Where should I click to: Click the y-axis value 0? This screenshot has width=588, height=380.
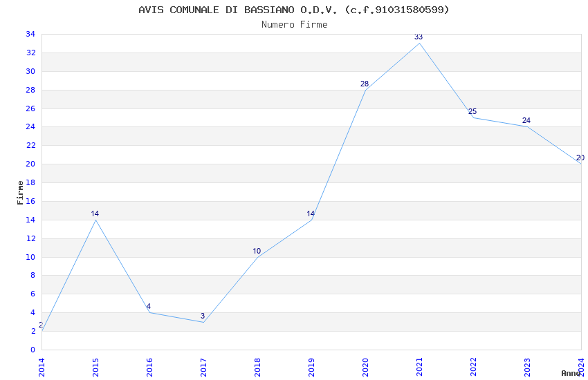click(33, 350)
